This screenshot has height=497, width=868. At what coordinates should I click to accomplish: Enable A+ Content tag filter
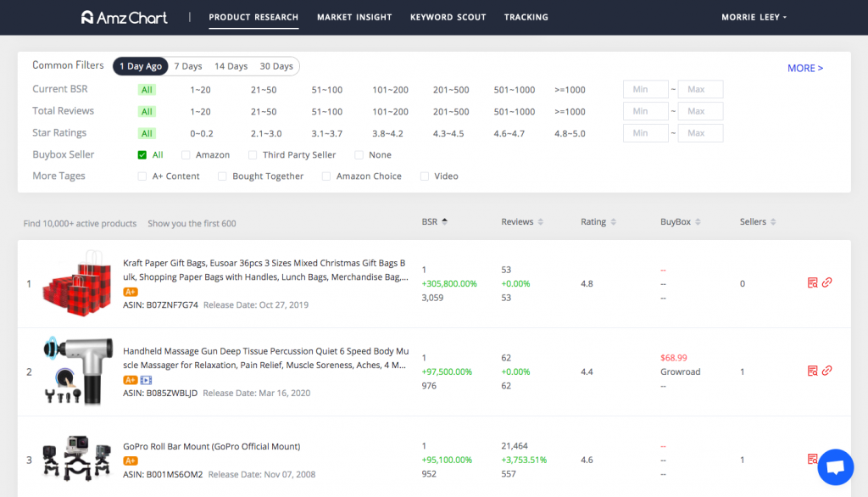pos(142,176)
